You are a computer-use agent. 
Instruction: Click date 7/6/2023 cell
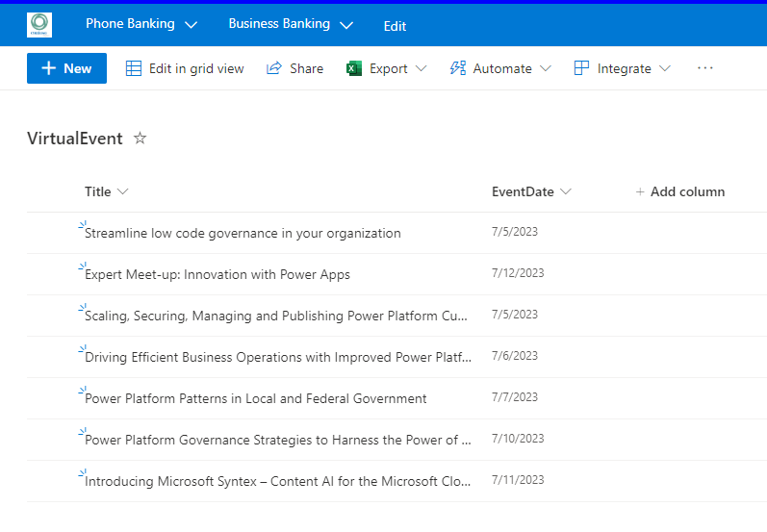pyautogui.click(x=515, y=356)
